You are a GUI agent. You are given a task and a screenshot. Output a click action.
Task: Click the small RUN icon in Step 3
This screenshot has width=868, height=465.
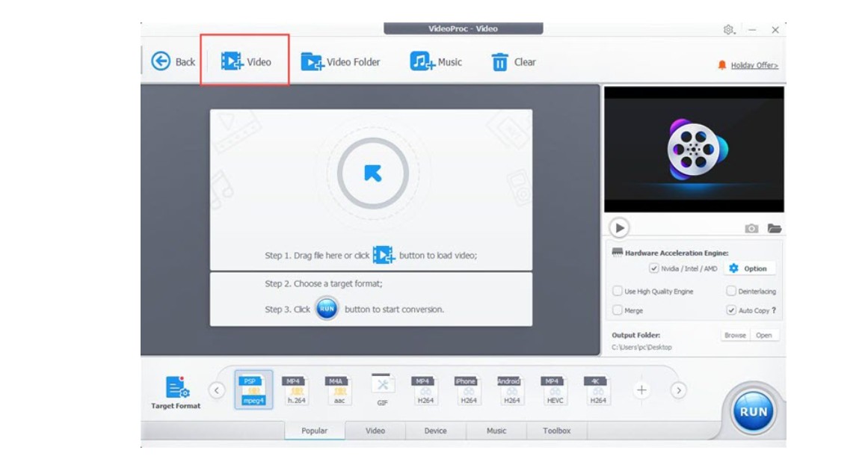point(327,308)
